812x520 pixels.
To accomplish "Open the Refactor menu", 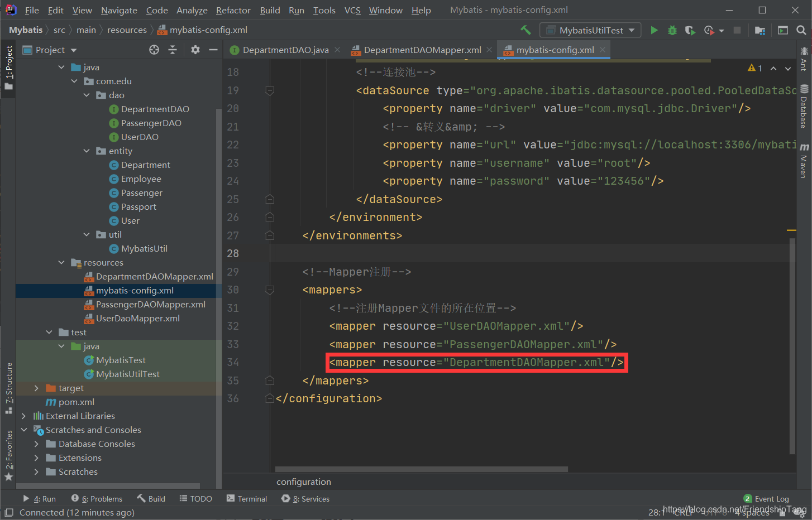I will click(233, 10).
